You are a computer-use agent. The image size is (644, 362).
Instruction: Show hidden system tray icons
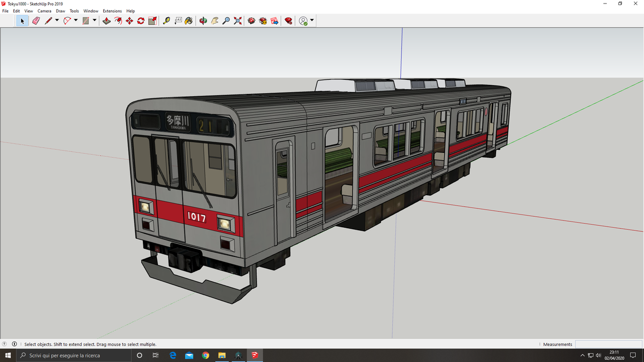coord(583,355)
